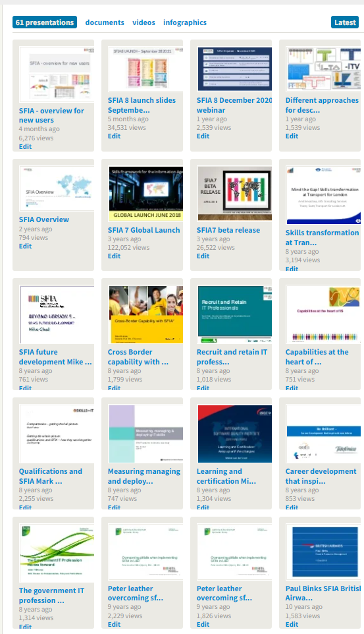364x634 pixels.
Task: Open The Government IT Profession thumbnail
Action: [57, 553]
